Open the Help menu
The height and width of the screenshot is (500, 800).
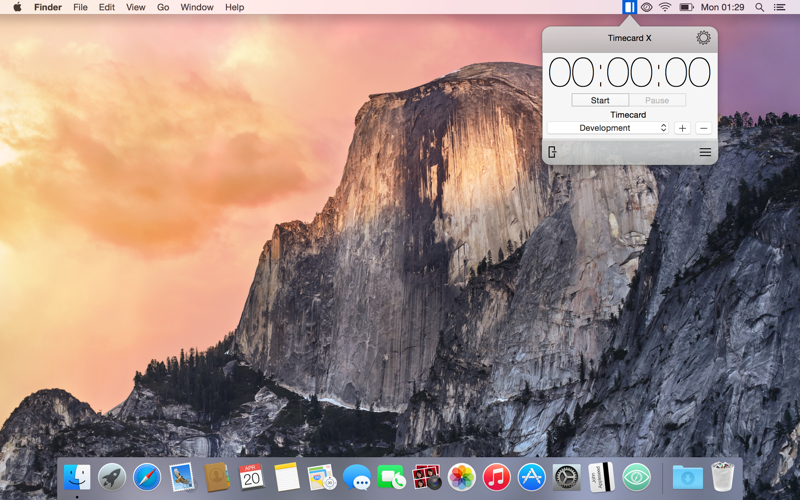pos(235,7)
